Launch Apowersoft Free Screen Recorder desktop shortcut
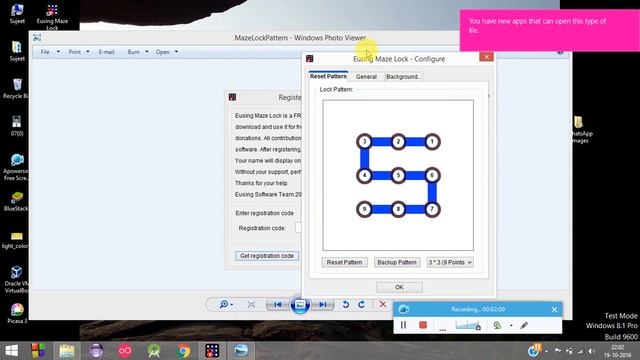The height and width of the screenshot is (360, 640). 16,167
